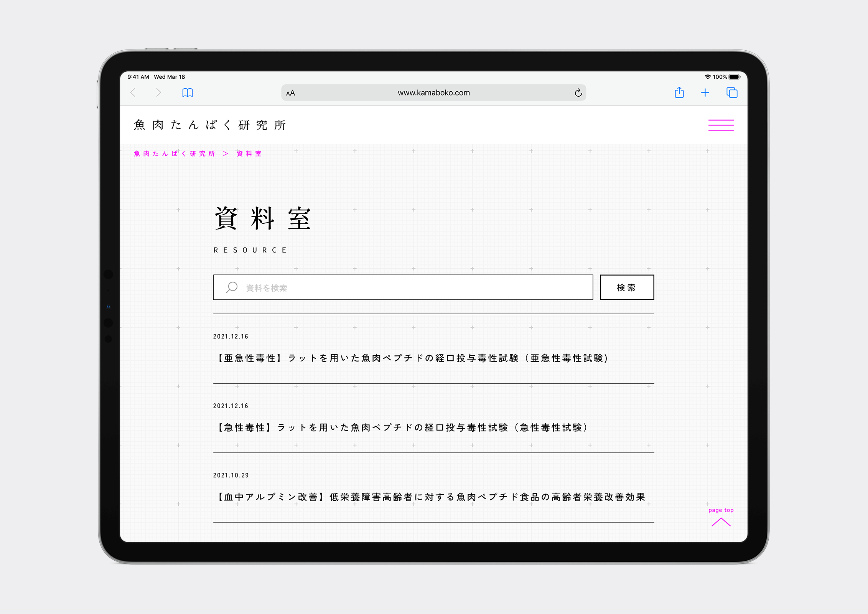Viewport: 868px width, 614px height.
Task: Click the 資料室 breadcrumb item
Action: 249,153
